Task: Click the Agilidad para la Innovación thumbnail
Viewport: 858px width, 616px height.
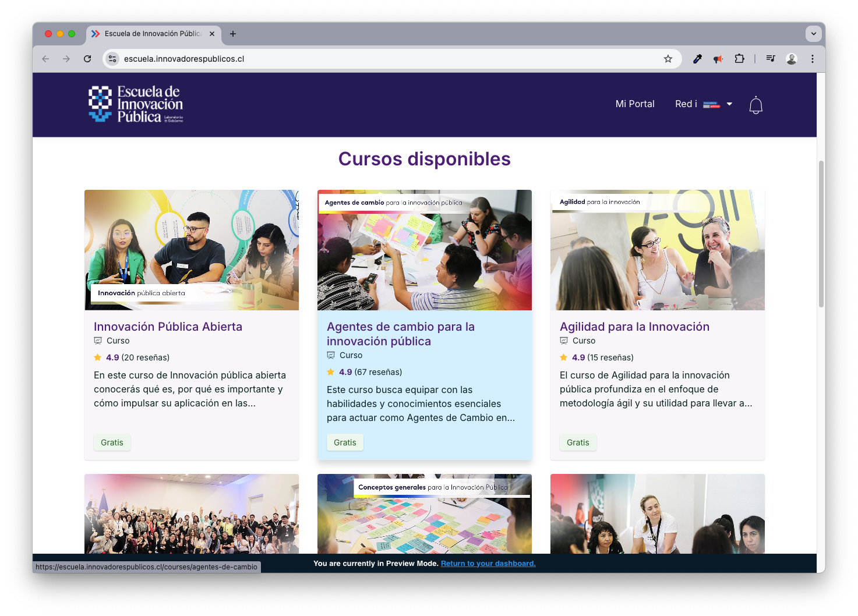Action: pos(657,250)
